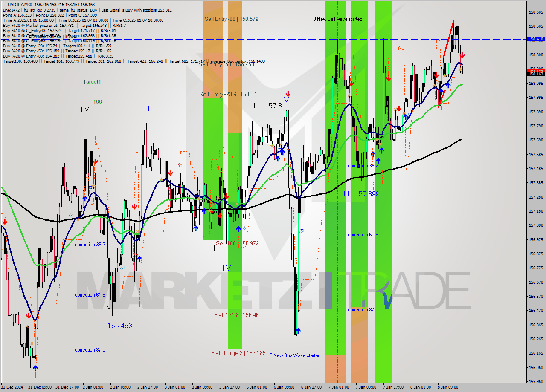Select 'Sell 100 | 156.972' level label
The height and width of the screenshot is (392, 546).
237,243
